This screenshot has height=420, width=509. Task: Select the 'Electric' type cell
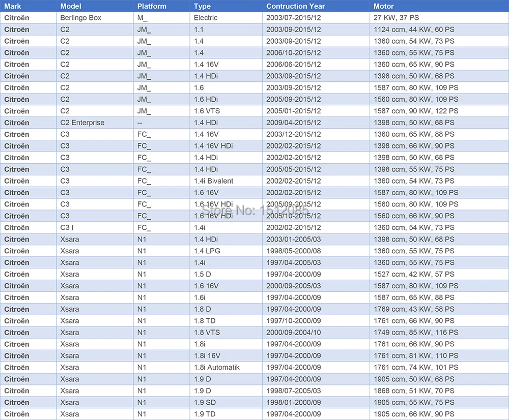tap(226, 18)
